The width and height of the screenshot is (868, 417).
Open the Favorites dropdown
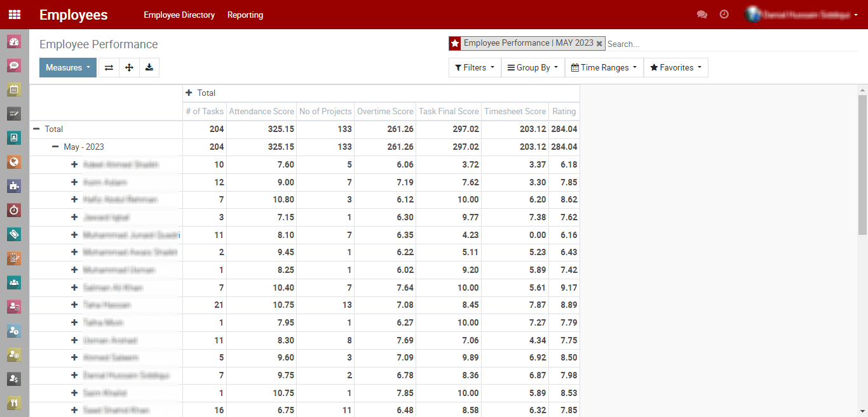click(675, 68)
